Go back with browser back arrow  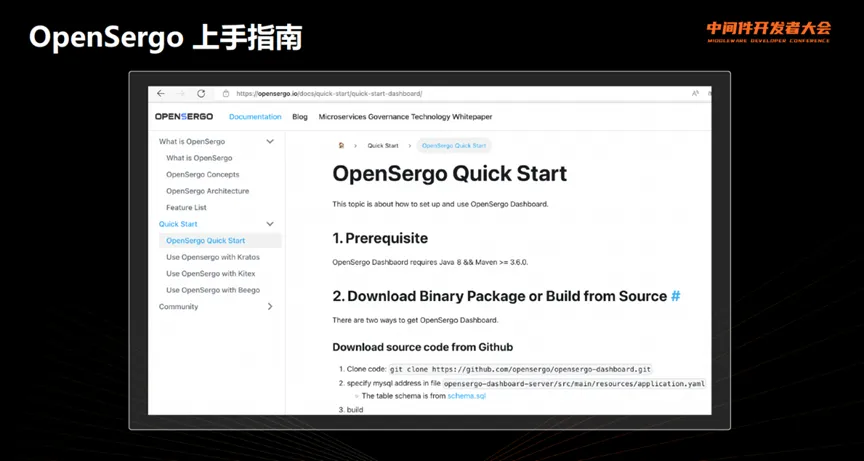(161, 94)
